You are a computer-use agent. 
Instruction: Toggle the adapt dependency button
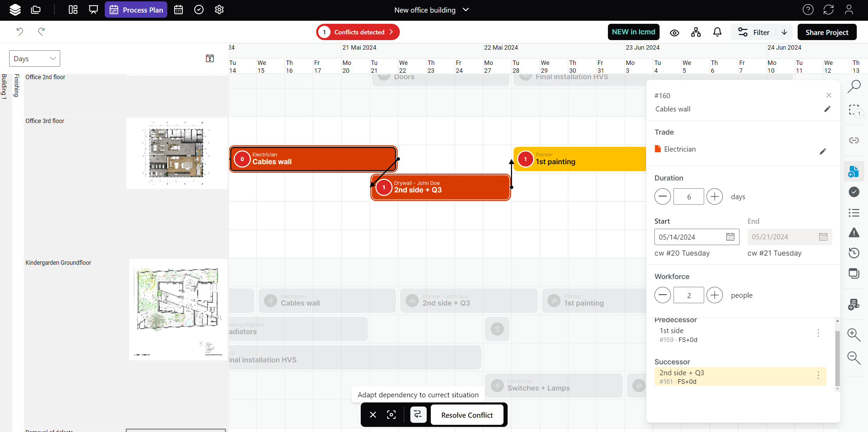click(x=418, y=415)
